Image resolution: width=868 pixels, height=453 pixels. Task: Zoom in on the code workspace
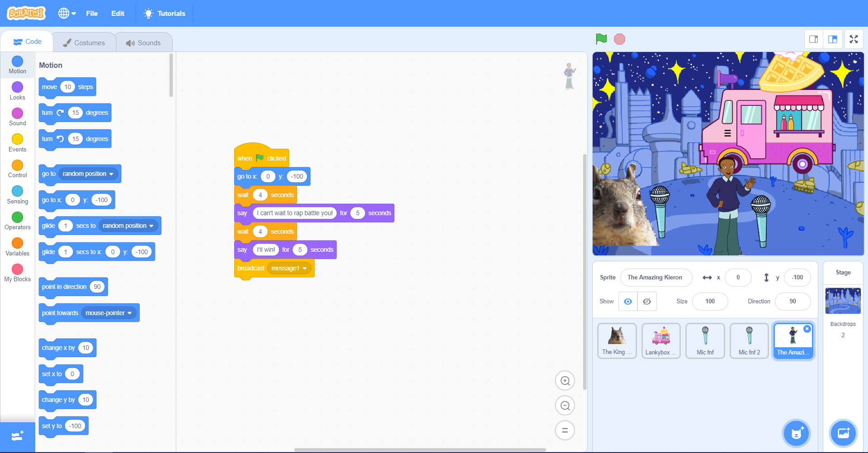pos(565,381)
